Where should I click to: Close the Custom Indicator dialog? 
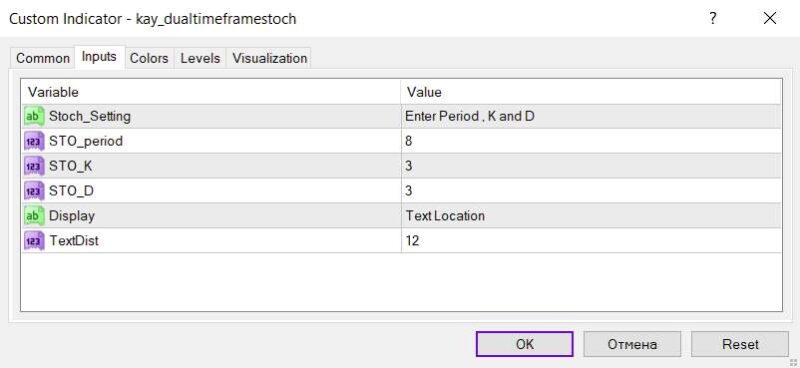coord(769,19)
